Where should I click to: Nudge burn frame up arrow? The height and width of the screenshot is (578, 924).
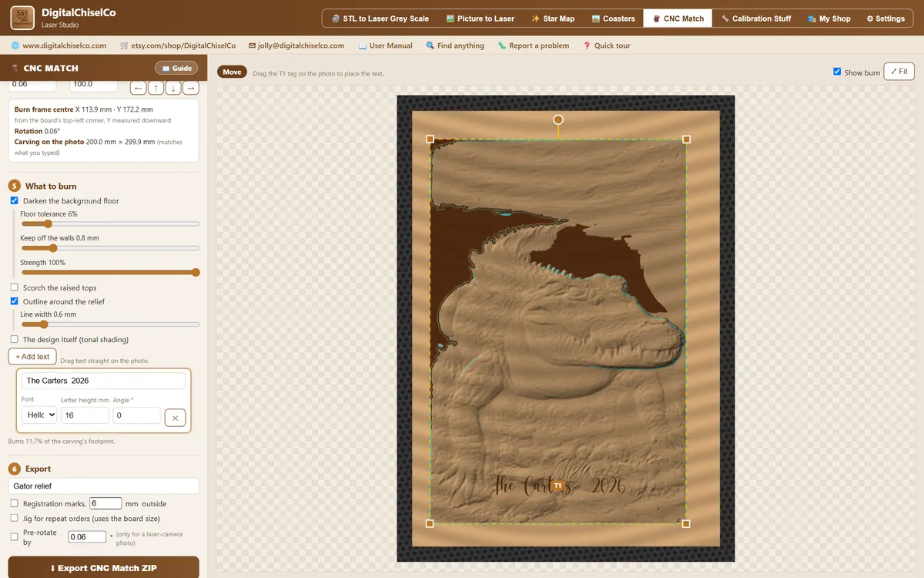pyautogui.click(x=156, y=88)
